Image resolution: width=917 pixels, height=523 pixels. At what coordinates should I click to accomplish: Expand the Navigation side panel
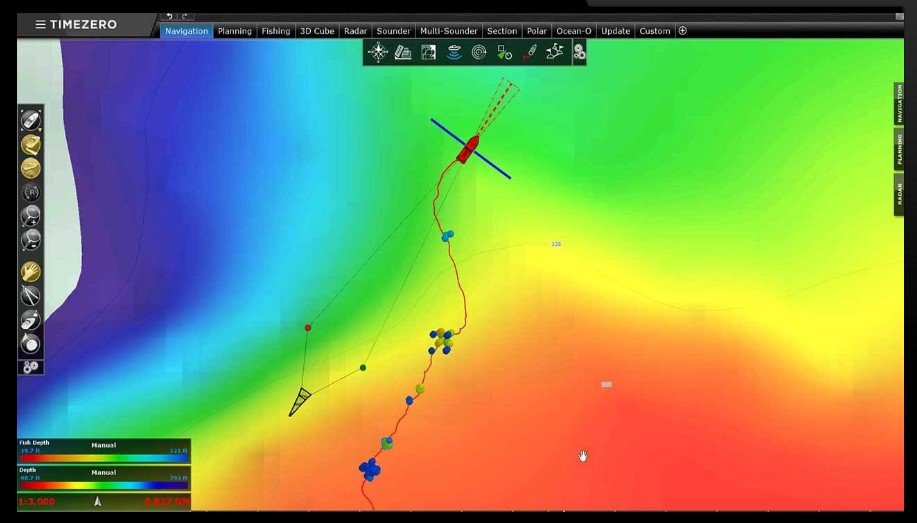coord(899,104)
